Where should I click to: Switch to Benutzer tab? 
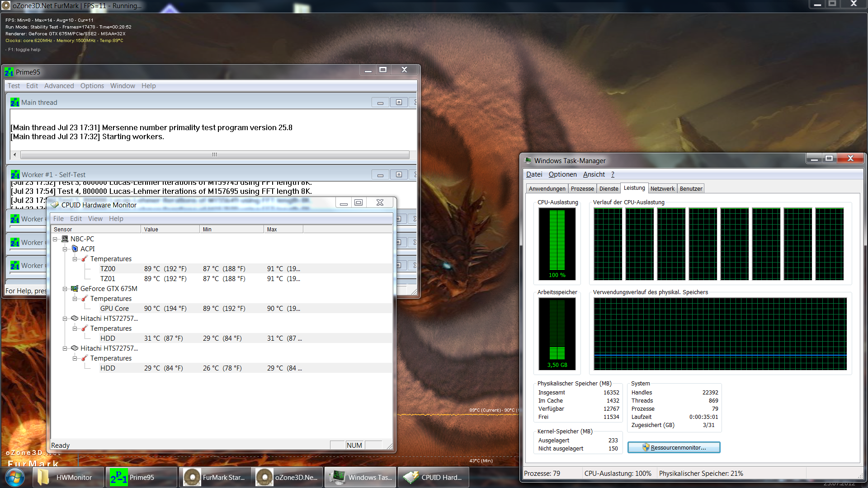point(691,189)
